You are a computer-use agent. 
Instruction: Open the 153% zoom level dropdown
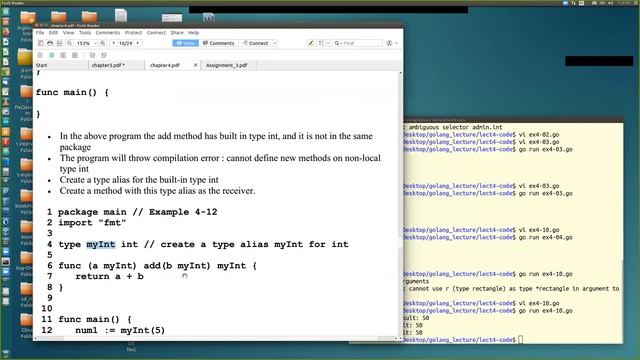coord(95,43)
